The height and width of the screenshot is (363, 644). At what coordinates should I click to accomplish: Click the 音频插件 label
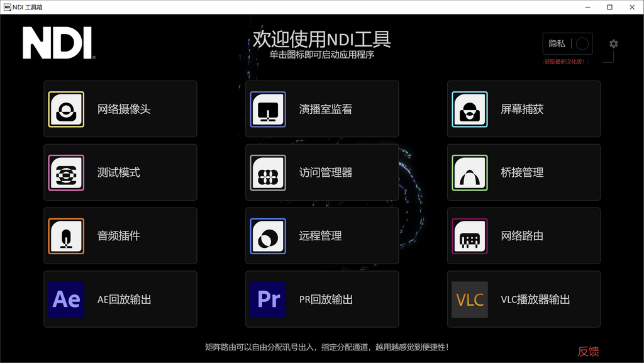119,236
